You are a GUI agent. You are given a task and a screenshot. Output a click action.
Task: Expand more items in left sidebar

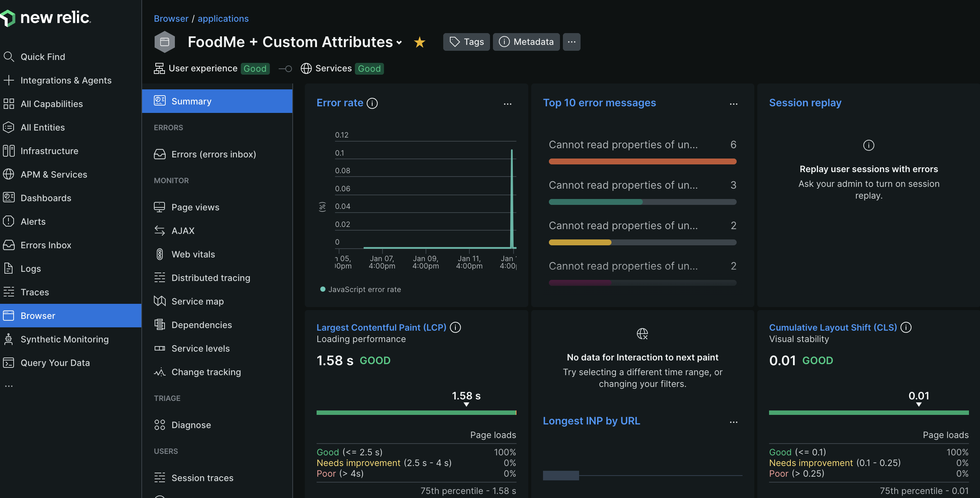(9, 386)
